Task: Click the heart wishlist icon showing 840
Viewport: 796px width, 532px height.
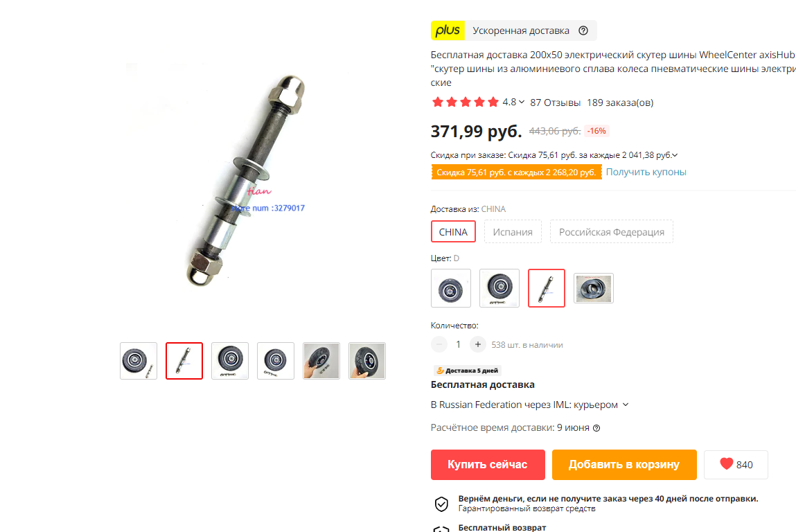Action: coord(727,463)
